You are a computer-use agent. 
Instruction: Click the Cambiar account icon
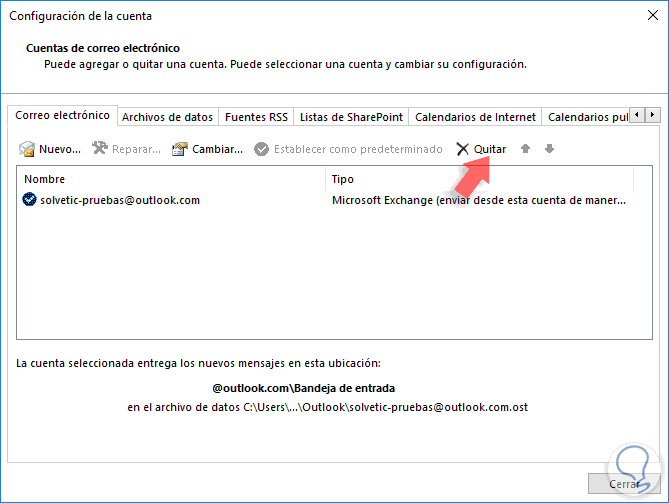[180, 149]
